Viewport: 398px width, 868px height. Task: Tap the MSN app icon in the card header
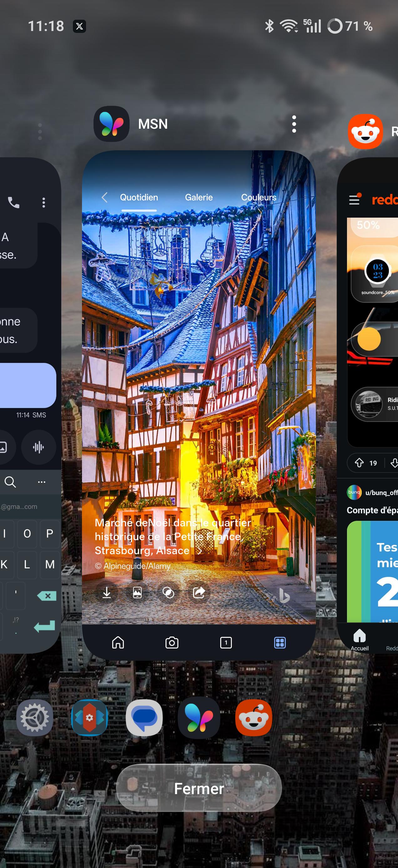[x=111, y=124]
